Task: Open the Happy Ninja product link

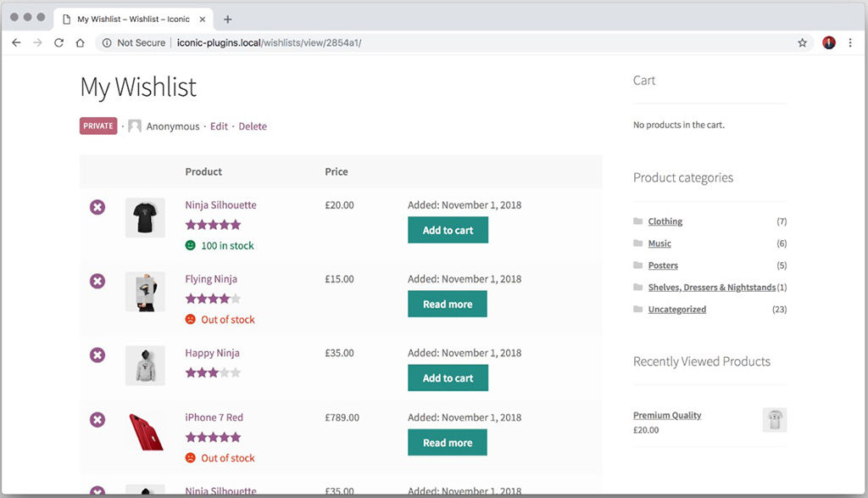Action: [212, 353]
